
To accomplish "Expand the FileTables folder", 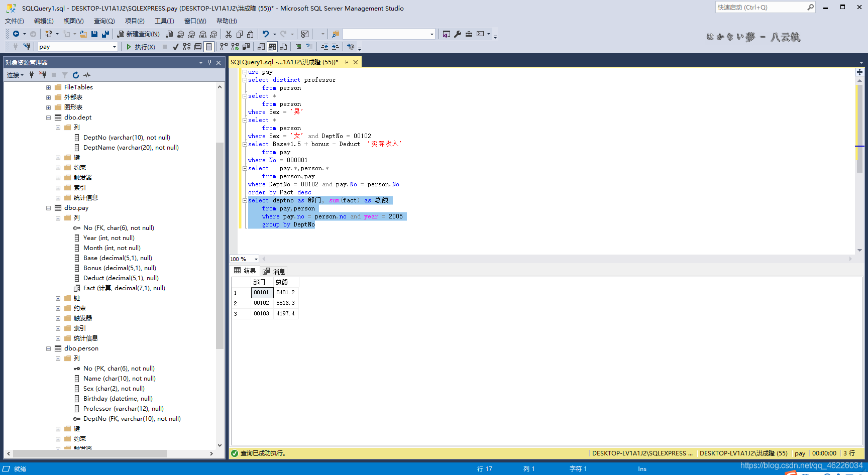I will click(x=49, y=87).
